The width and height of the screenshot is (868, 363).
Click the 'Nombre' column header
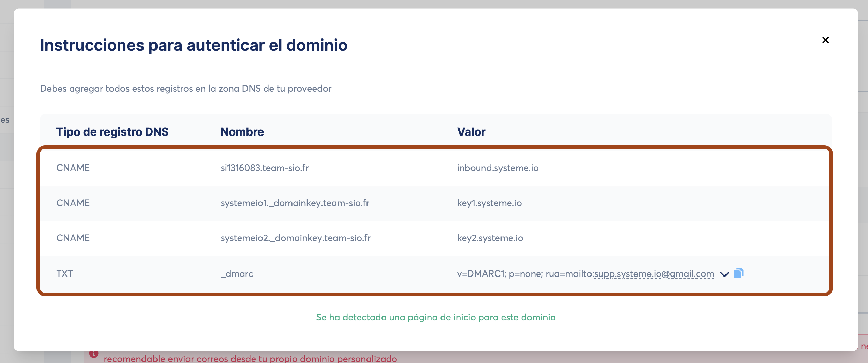coord(242,132)
